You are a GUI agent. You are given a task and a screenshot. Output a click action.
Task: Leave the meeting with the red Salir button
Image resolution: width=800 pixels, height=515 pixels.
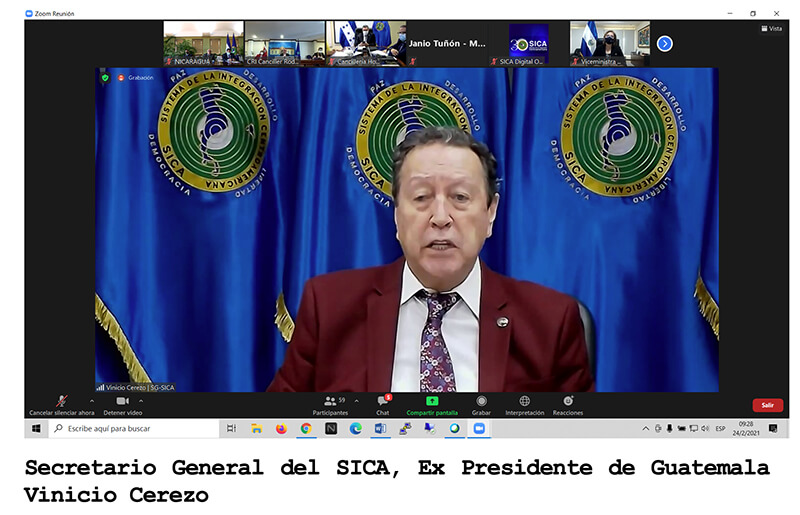[x=767, y=405]
